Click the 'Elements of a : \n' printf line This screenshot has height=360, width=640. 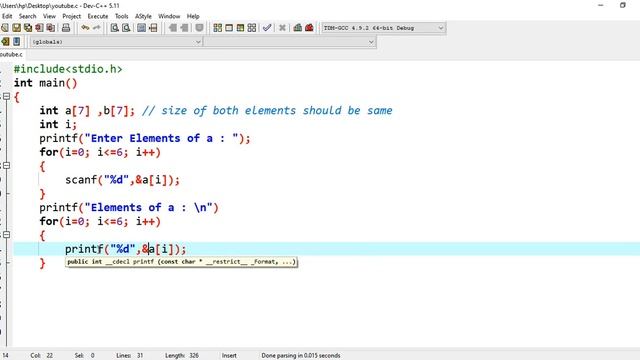click(129, 208)
